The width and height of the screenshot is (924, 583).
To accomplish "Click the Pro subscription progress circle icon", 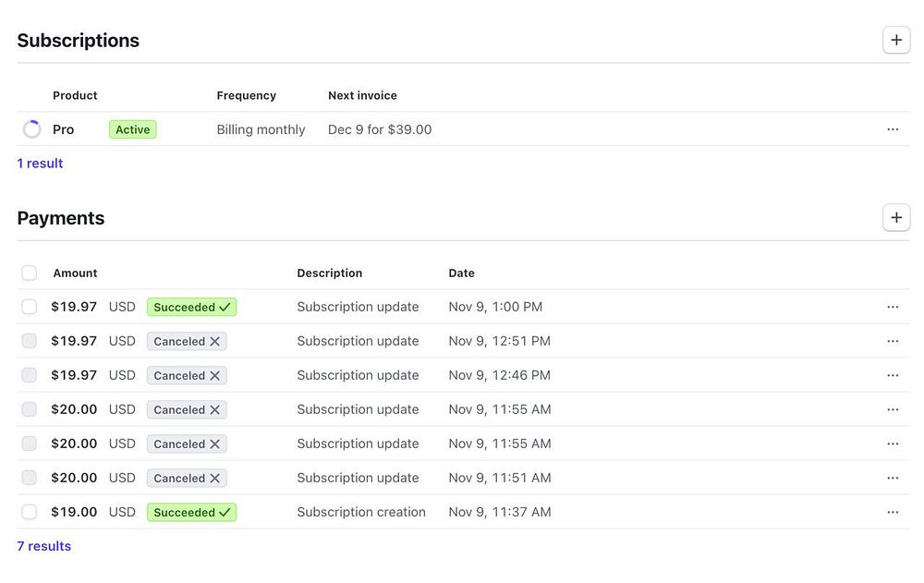I will click(32, 129).
